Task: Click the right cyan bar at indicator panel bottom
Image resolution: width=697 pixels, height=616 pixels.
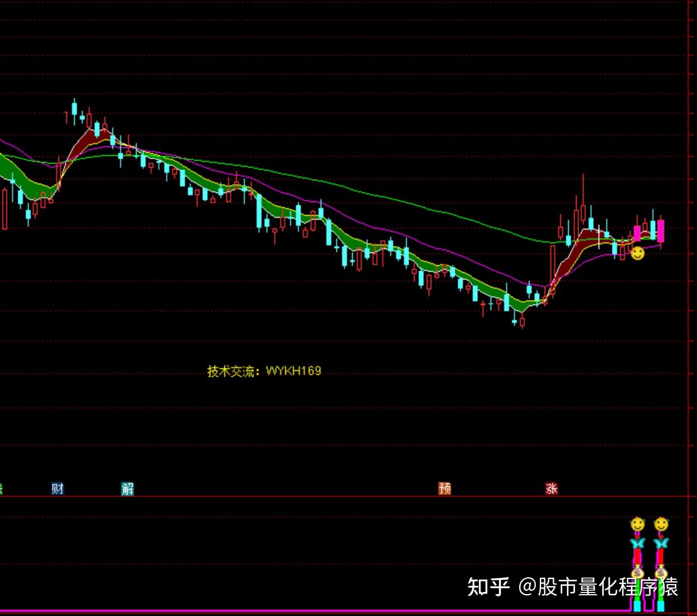Action: tap(661, 605)
